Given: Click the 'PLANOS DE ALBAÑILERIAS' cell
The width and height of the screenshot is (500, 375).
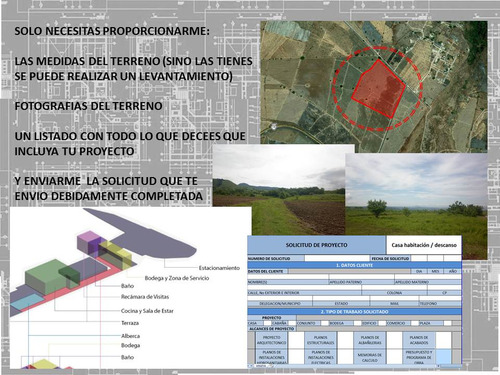Looking at the screenshot, I should coord(370,340).
